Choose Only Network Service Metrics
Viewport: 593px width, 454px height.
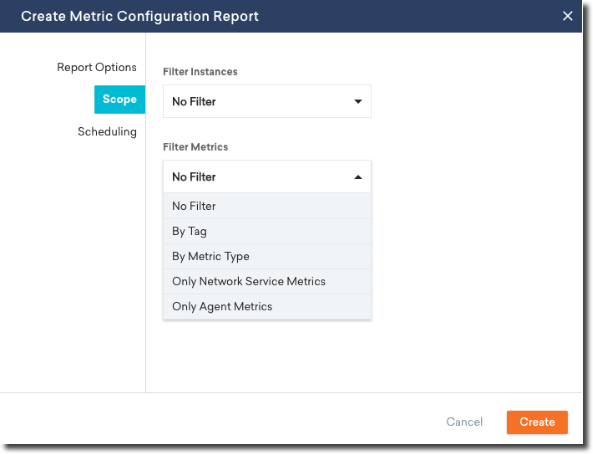pos(267,281)
